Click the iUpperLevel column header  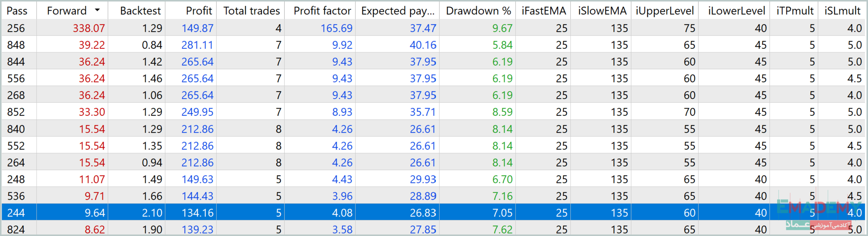pyautogui.click(x=665, y=10)
